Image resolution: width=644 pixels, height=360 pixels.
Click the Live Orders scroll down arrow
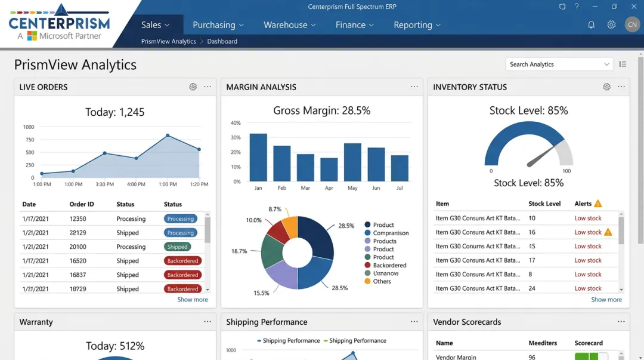pos(208,290)
